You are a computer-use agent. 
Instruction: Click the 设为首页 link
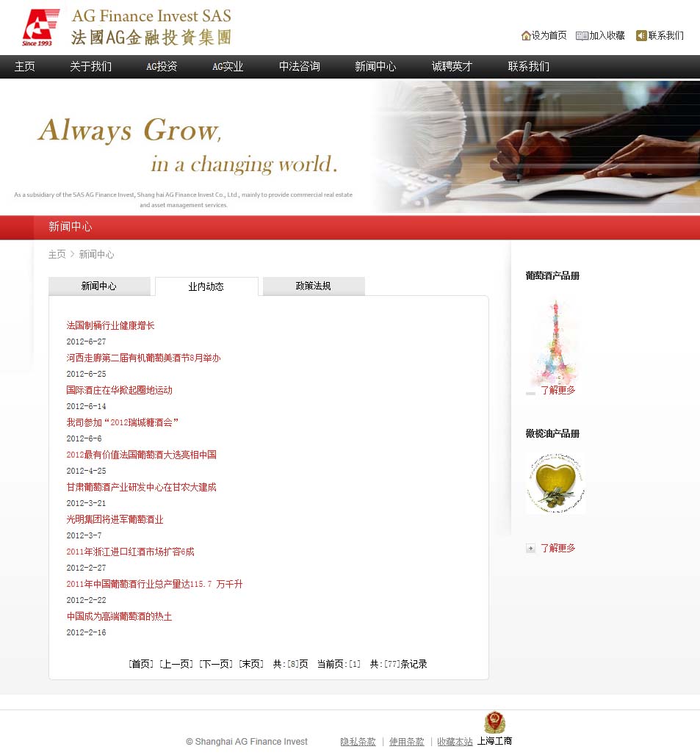pyautogui.click(x=549, y=36)
